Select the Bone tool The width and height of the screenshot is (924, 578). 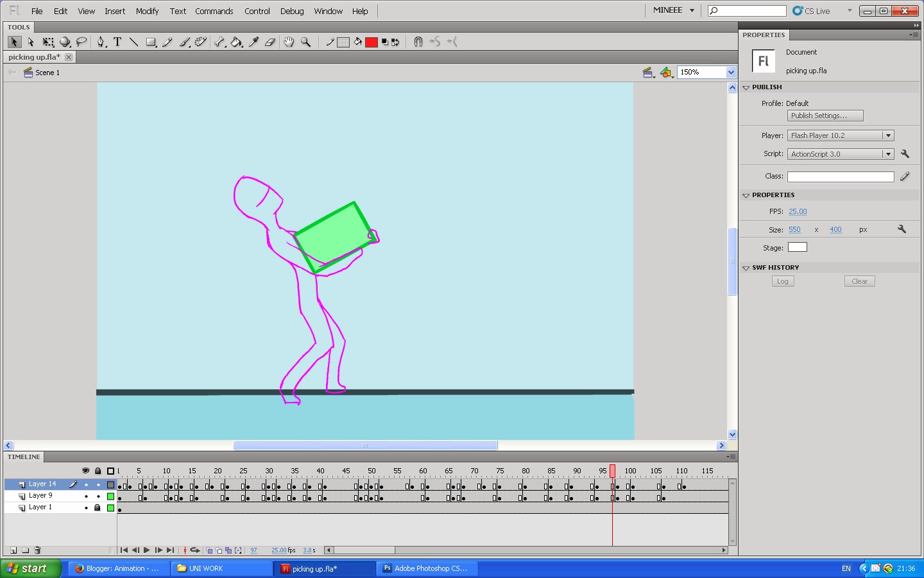pyautogui.click(x=220, y=42)
